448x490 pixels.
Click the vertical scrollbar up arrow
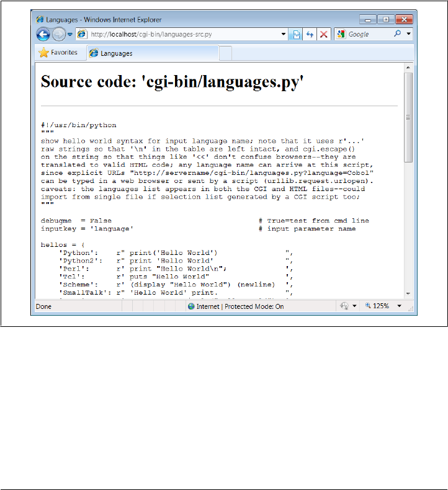(x=408, y=68)
